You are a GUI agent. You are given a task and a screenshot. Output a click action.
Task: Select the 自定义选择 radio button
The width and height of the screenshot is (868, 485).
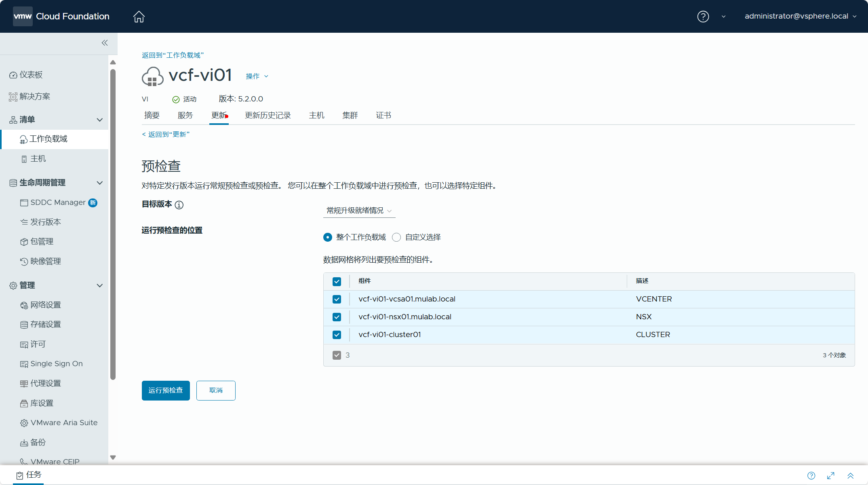(396, 237)
